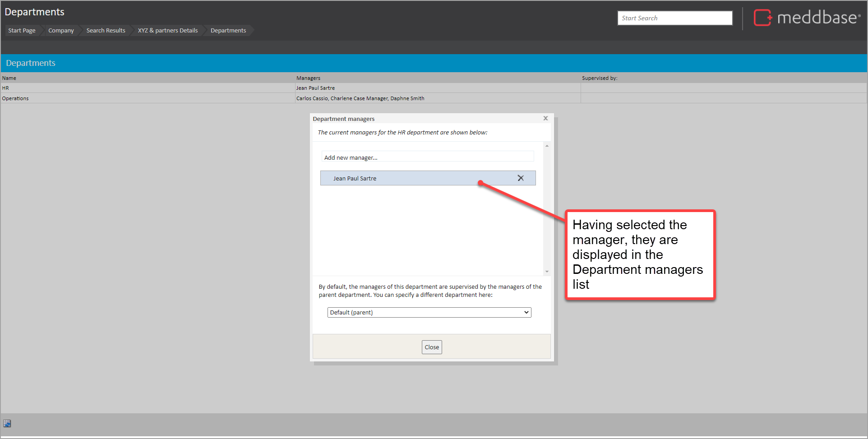
Task: Close the Department managers dialog with X
Action: pos(545,118)
